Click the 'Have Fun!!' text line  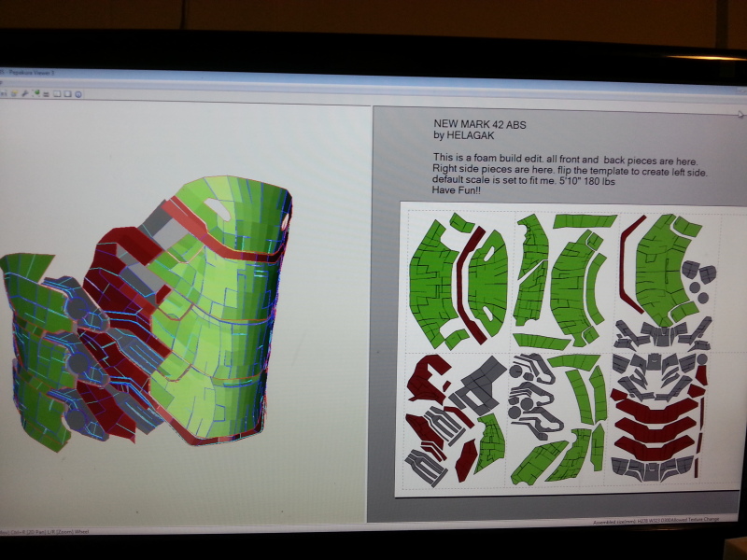coord(456,190)
